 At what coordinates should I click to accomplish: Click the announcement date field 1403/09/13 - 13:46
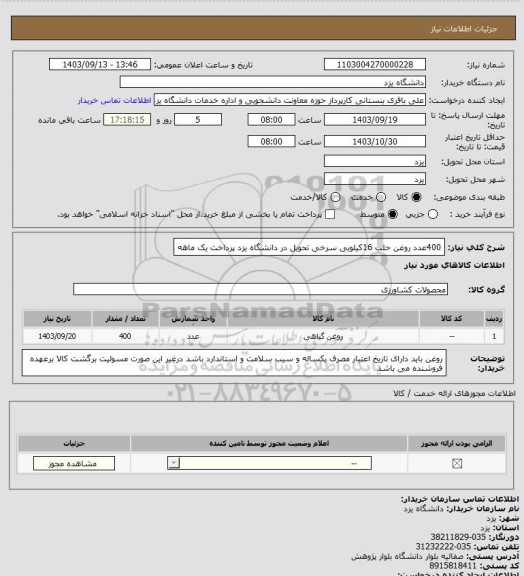(100, 64)
